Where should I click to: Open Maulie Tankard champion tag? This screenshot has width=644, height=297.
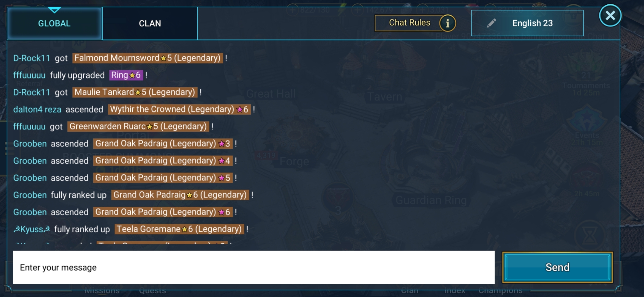(135, 92)
